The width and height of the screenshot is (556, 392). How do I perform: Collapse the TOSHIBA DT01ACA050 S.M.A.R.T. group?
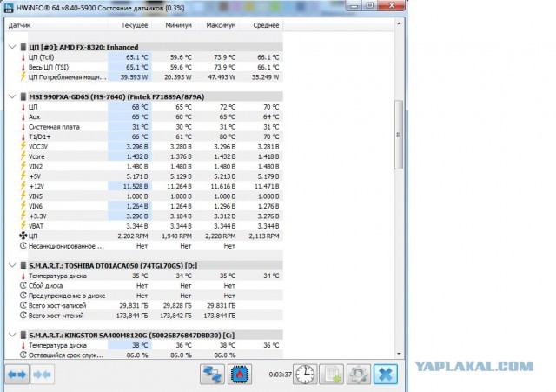tap(12, 265)
